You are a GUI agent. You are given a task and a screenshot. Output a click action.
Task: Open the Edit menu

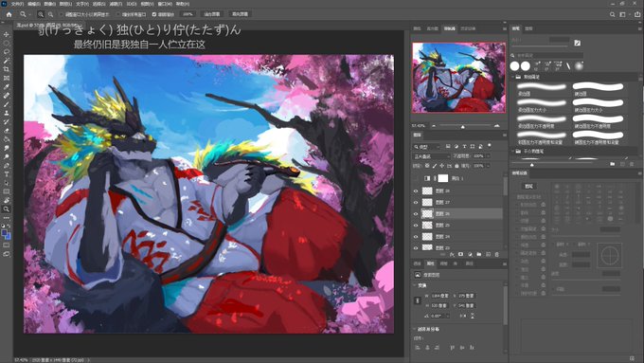click(34, 4)
